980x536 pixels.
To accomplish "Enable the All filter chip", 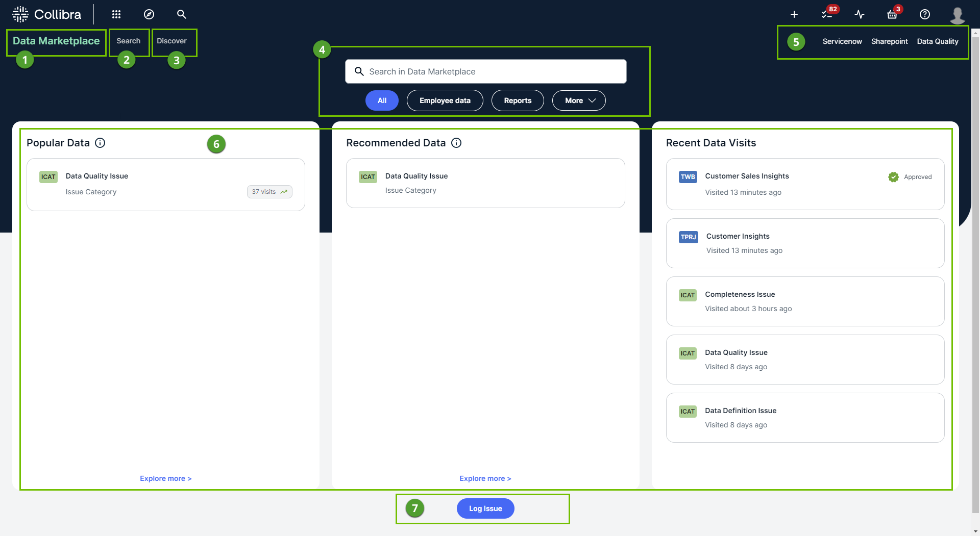I will 381,100.
